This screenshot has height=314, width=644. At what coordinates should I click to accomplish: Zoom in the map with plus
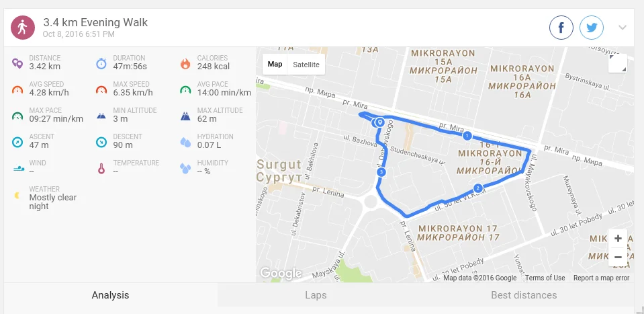[618, 239]
